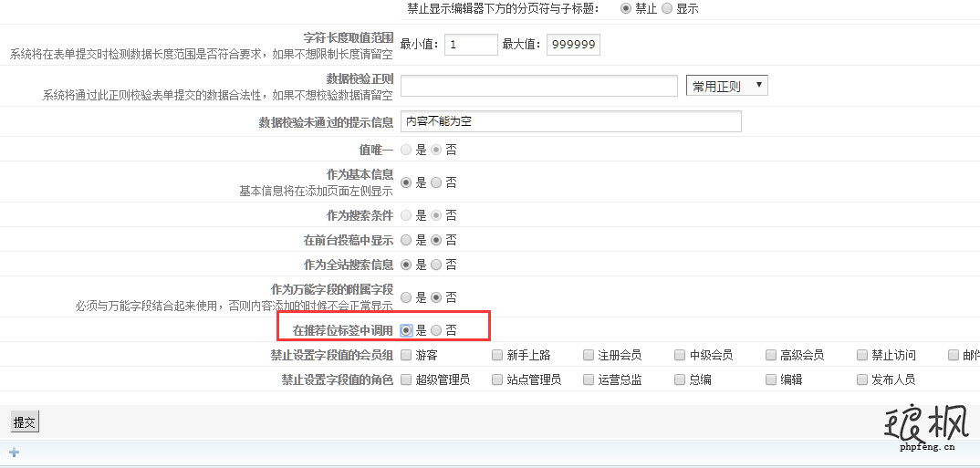Check 编辑 role checkbox
Viewport: 980px width, 468px height.
tap(771, 380)
